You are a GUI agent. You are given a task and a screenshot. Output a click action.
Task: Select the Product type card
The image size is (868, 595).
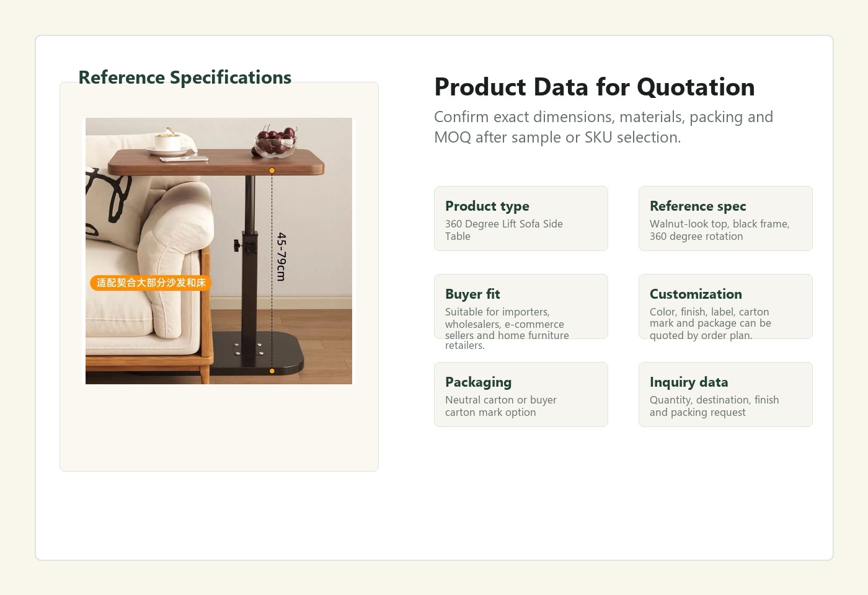pos(521,218)
